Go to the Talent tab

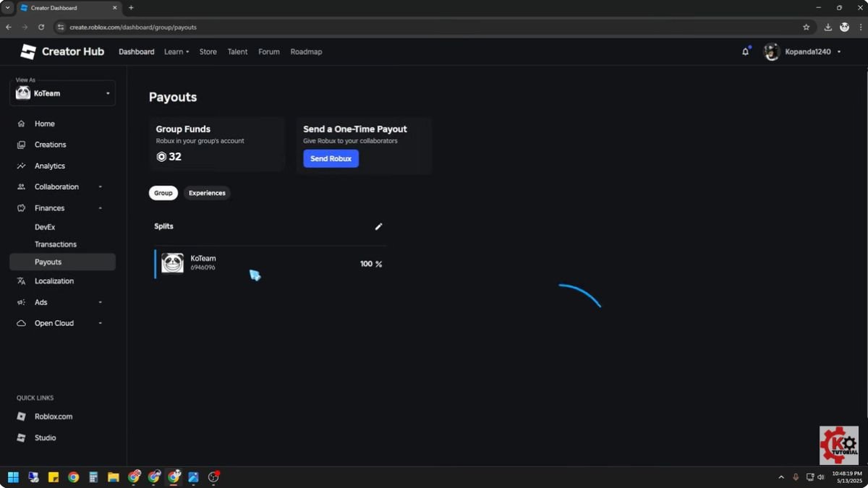(237, 52)
